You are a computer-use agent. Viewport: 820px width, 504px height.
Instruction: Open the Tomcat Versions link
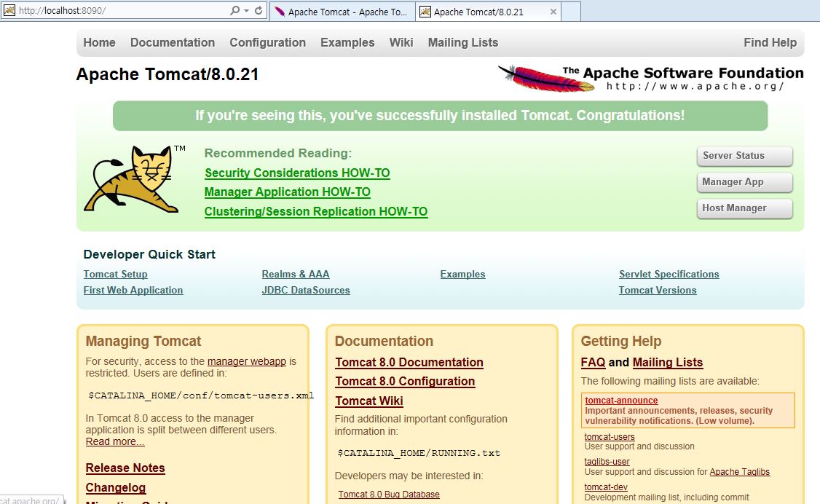(658, 290)
